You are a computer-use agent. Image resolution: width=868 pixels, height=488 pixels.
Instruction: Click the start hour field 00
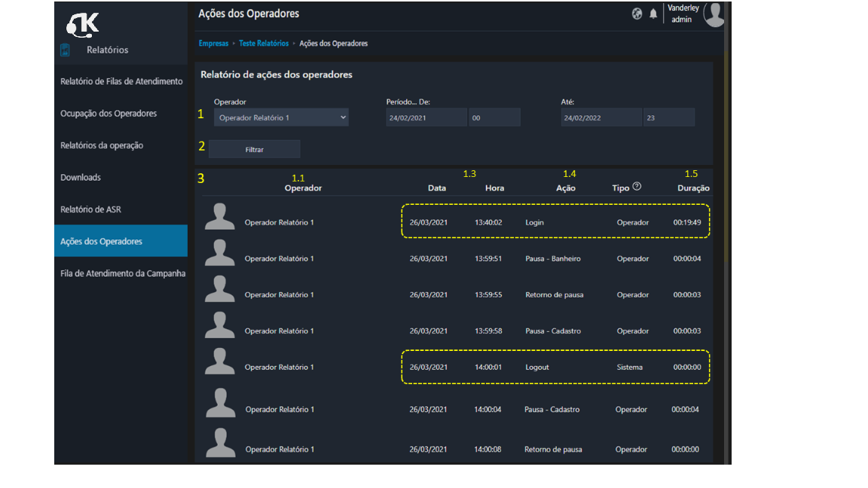point(494,117)
